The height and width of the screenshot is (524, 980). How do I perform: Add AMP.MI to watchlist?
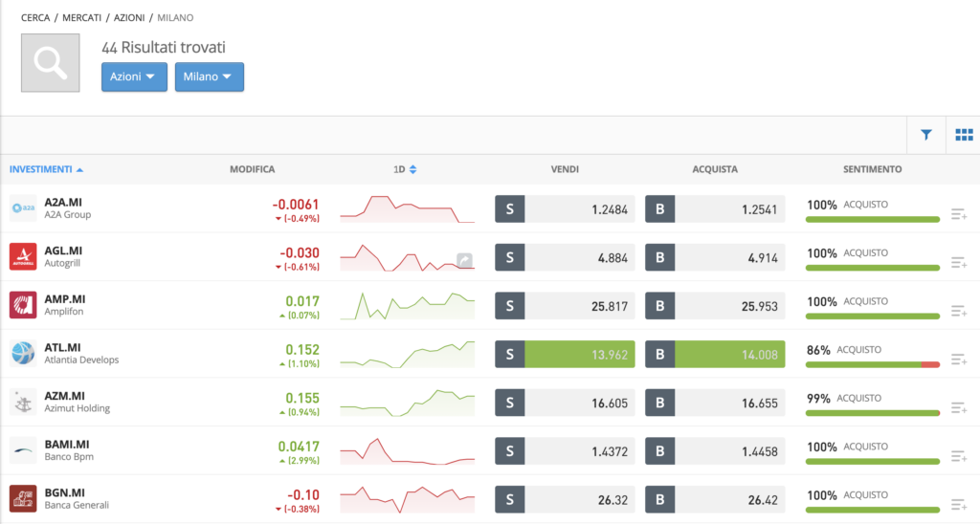coord(959,311)
